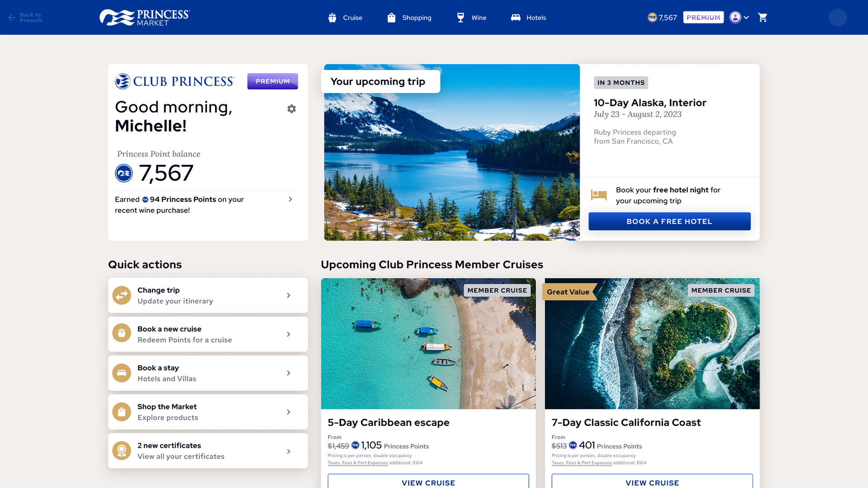Open the Shop the Market chevron

pyautogui.click(x=288, y=412)
